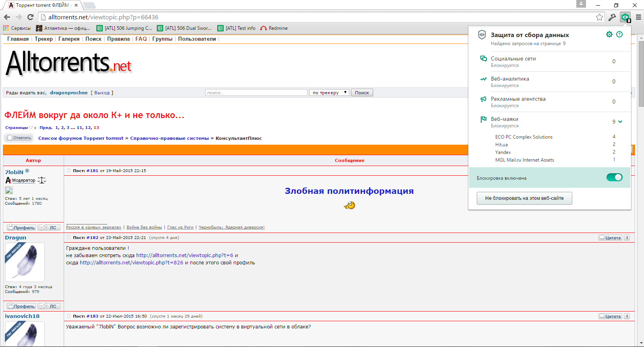Open the FAQ menu item
The image size is (644, 347).
coord(141,39)
